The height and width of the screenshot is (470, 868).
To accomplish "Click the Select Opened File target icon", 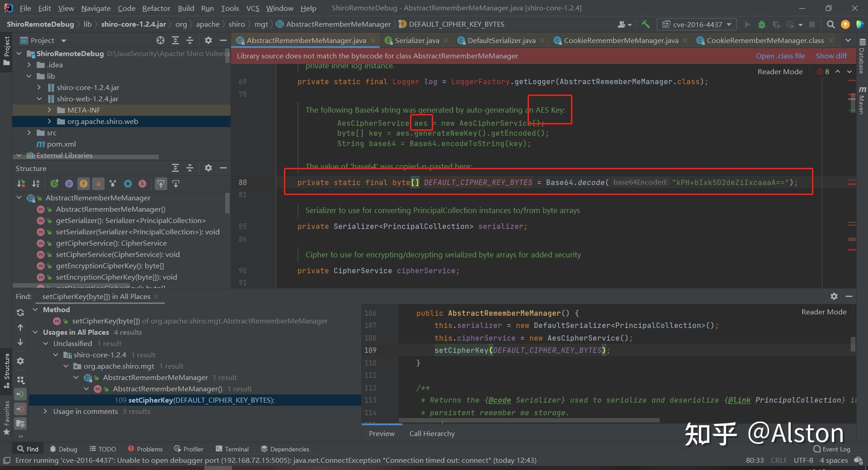I will [x=160, y=41].
